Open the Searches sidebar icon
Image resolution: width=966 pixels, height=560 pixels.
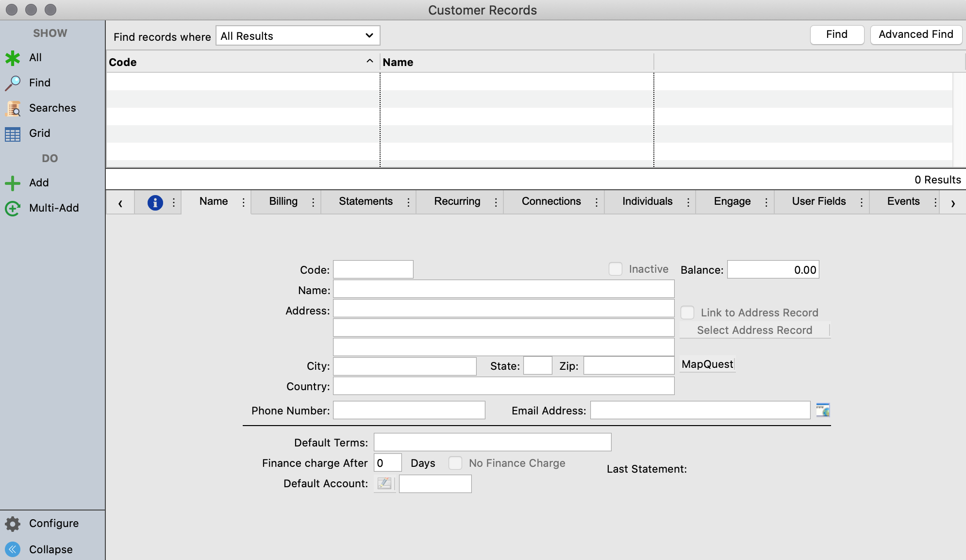(13, 108)
